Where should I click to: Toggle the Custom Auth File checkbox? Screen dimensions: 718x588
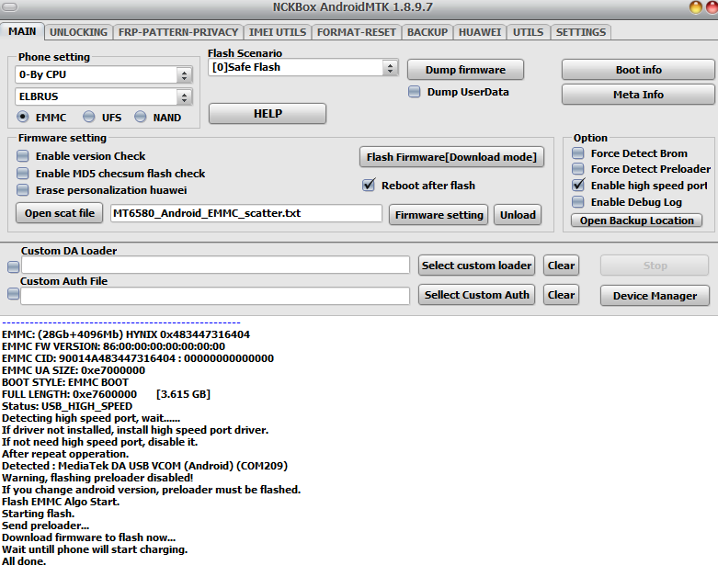(x=13, y=293)
